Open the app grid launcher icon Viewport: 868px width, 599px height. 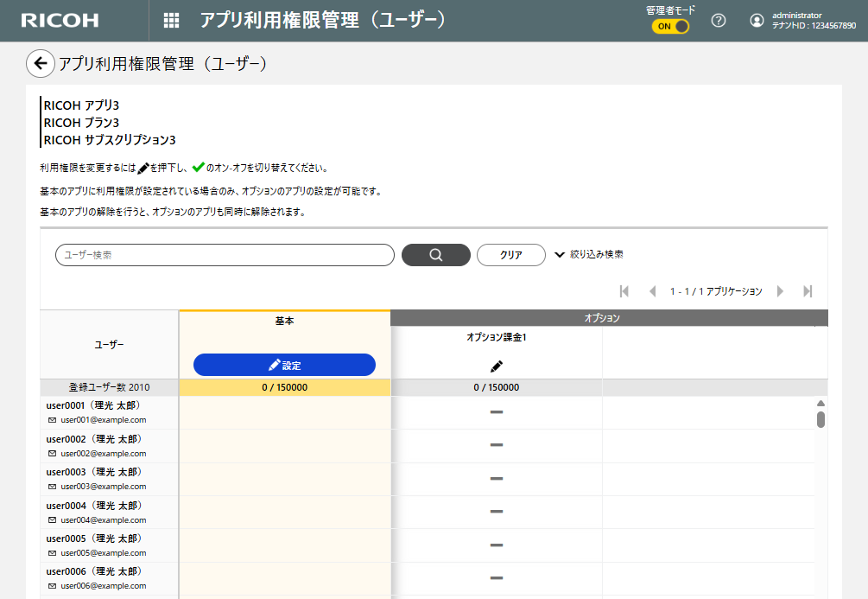171,21
